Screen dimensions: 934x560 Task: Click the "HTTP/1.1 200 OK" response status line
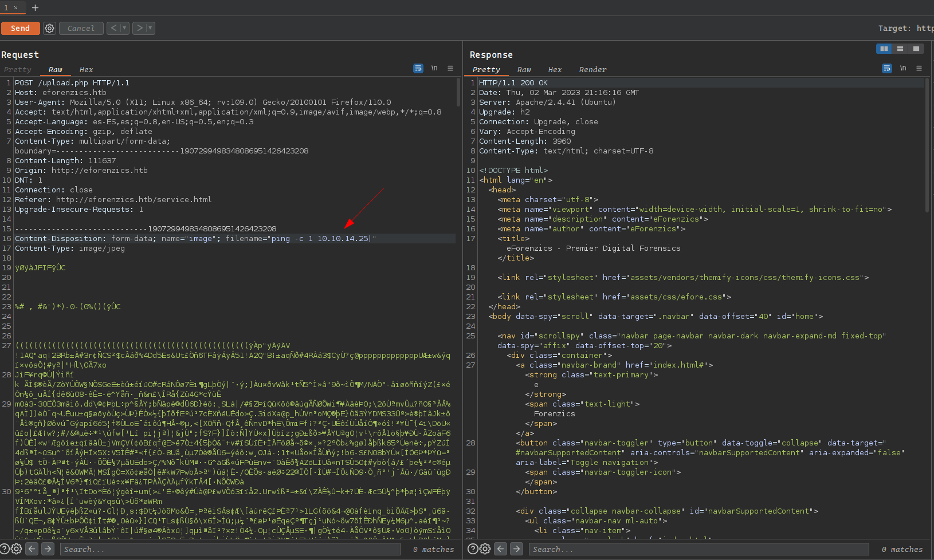click(513, 82)
